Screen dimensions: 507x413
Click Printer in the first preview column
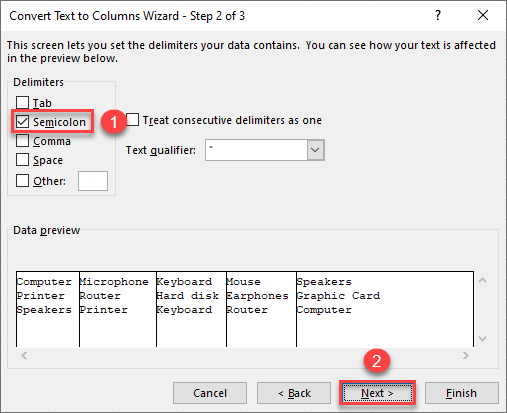[41, 296]
